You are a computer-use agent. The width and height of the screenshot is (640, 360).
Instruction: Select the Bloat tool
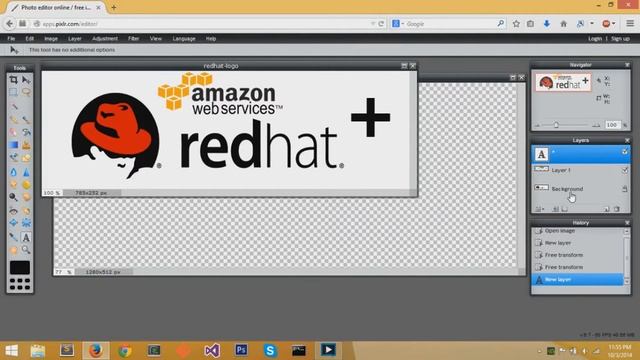pyautogui.click(x=13, y=223)
